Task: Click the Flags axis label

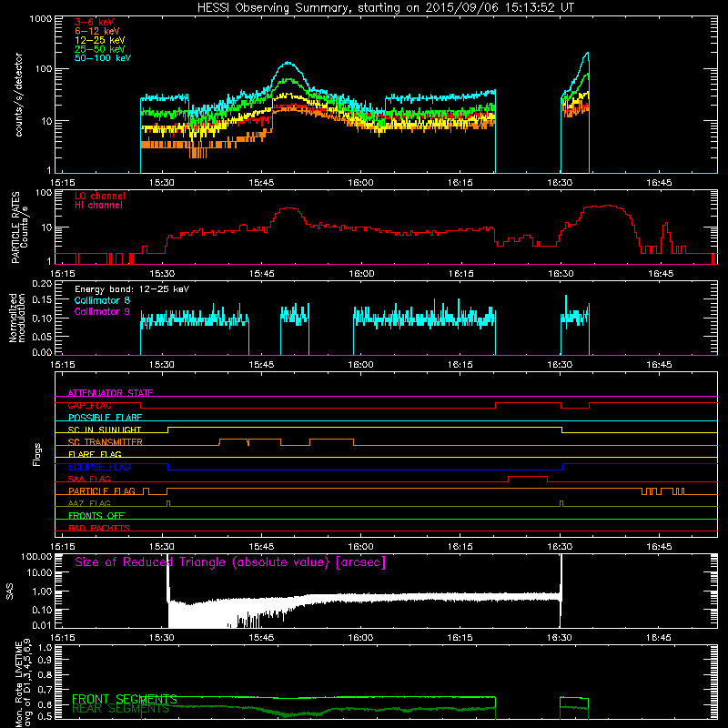Action: click(x=37, y=454)
